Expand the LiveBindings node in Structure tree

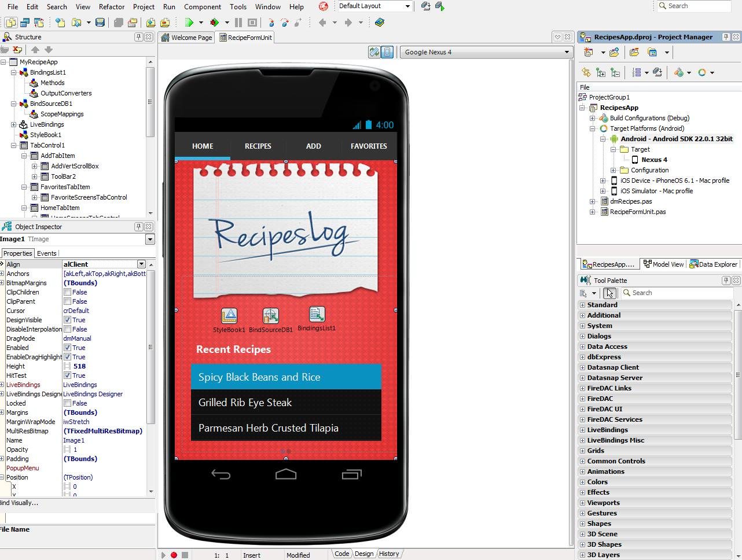[x=13, y=124]
